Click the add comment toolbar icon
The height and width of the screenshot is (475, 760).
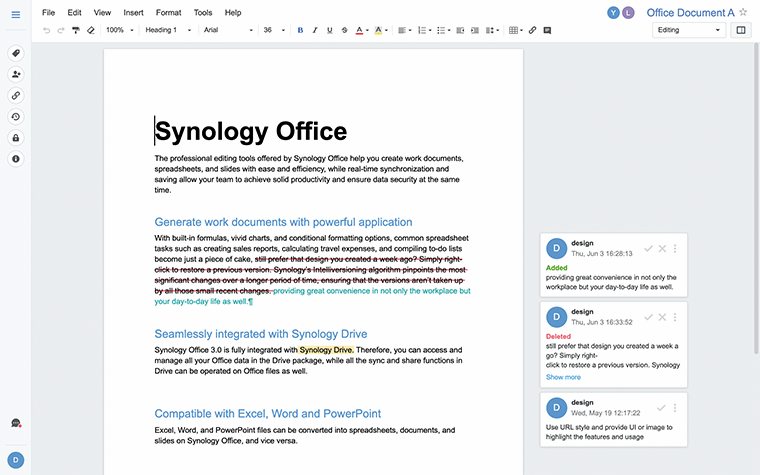tap(547, 30)
